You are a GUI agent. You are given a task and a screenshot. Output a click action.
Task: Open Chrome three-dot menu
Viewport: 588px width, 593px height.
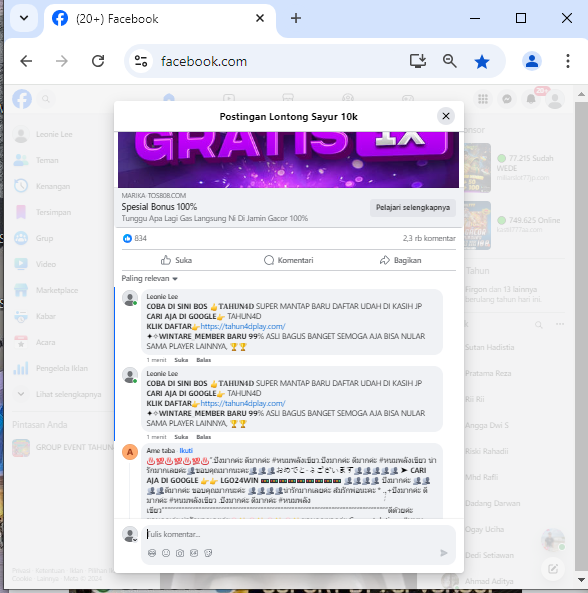coord(568,61)
